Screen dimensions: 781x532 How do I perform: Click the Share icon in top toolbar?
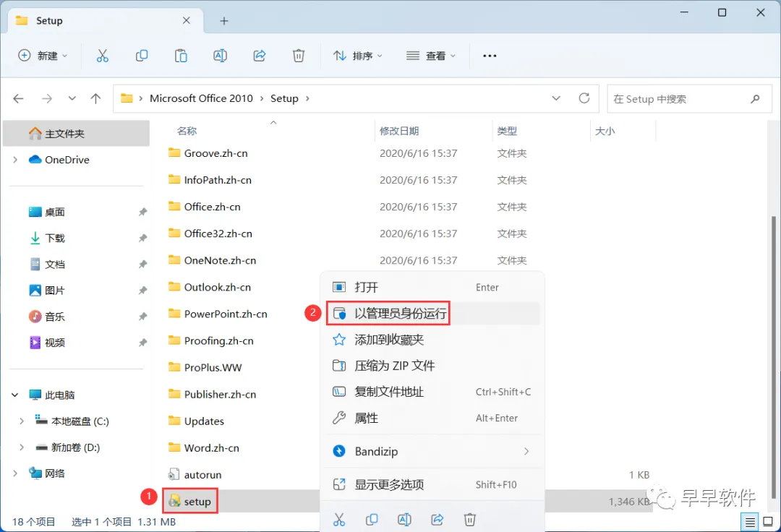click(x=260, y=56)
